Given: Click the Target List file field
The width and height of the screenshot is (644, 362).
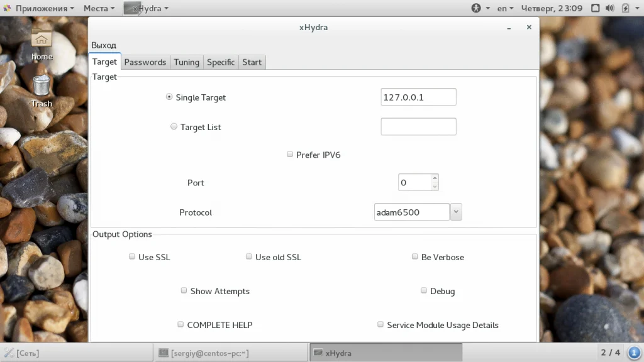Looking at the screenshot, I should pos(418,126).
